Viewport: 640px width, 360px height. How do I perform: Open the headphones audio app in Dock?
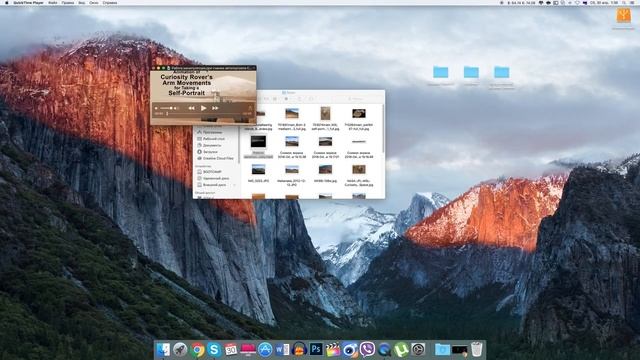(299, 350)
